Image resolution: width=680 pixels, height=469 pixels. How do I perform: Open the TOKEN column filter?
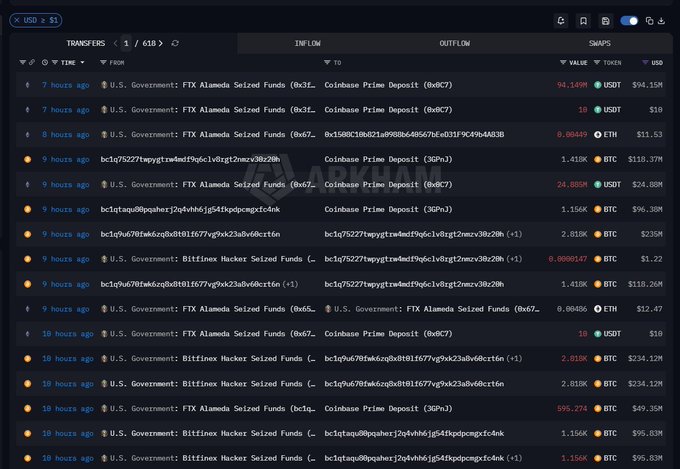pyautogui.click(x=597, y=62)
